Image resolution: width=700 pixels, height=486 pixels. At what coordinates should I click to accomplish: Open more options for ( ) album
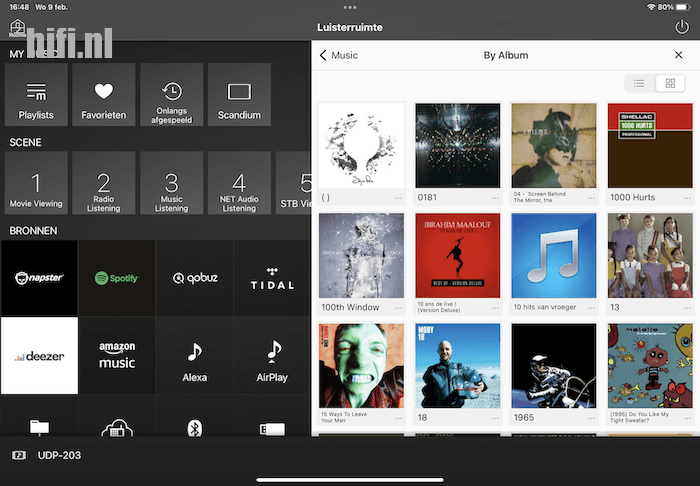click(398, 198)
